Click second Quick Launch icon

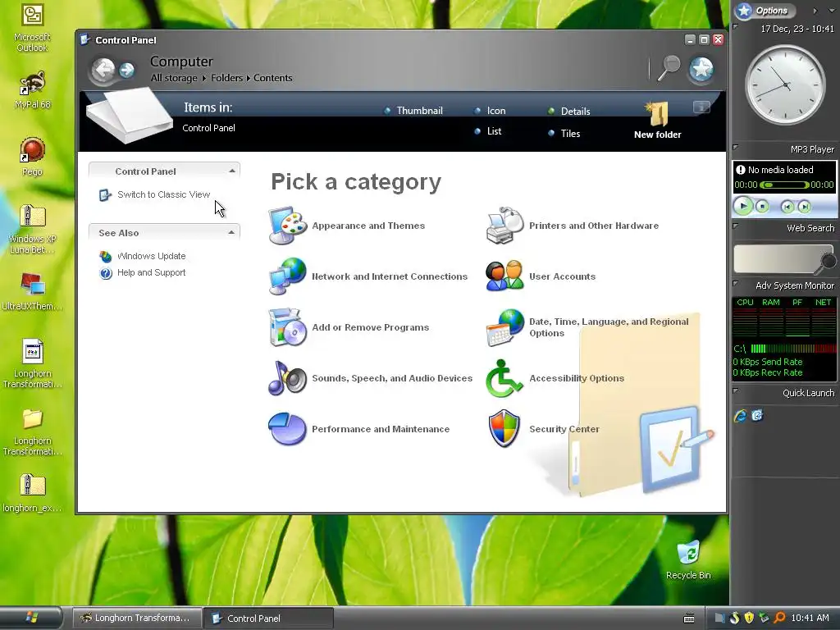(757, 415)
